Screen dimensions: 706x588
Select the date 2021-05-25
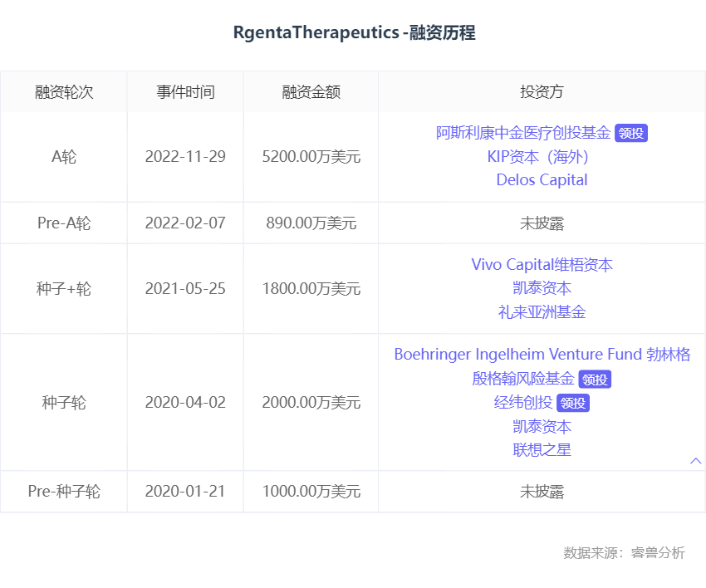tap(185, 288)
